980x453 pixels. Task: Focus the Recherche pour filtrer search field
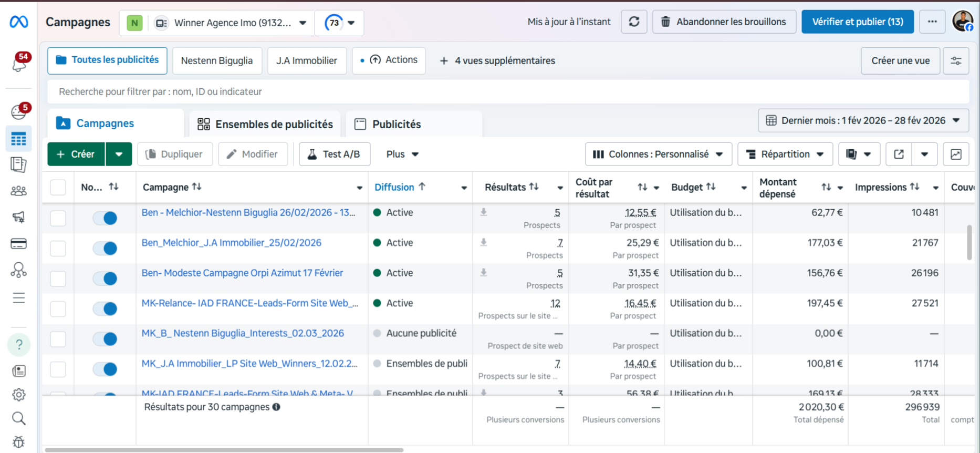[508, 91]
